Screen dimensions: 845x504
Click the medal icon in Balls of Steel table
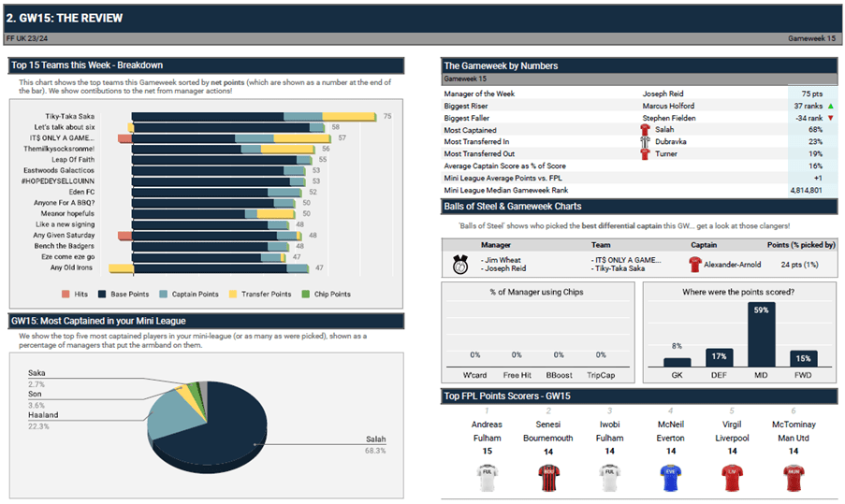point(460,265)
